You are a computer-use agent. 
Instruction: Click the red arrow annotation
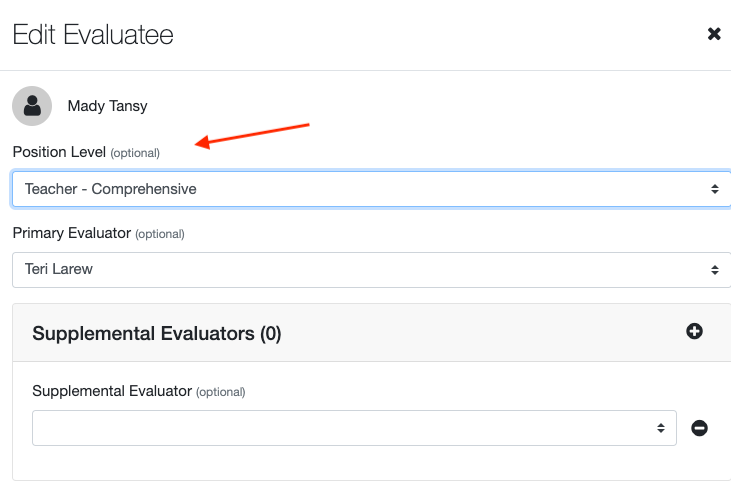pos(254,135)
